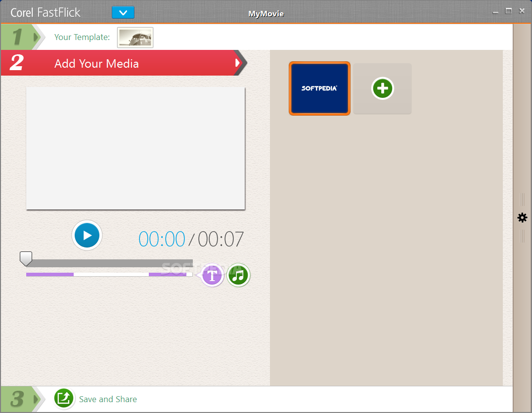
Task: Open settings with the gear icon
Action: [522, 217]
